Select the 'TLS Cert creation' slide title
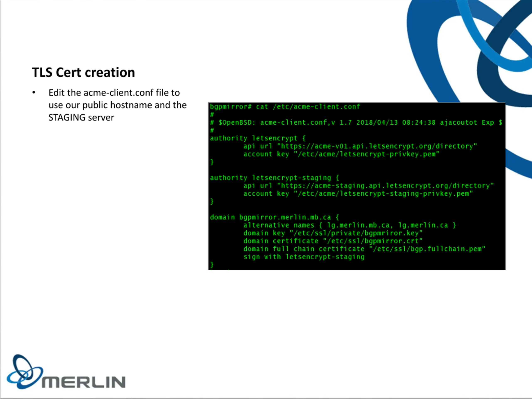532x399 pixels. [83, 72]
